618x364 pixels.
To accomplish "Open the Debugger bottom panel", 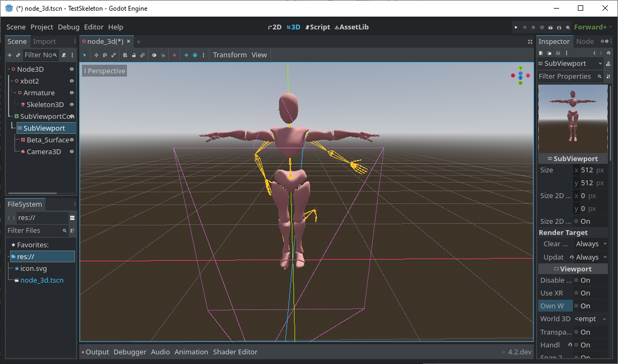I will pyautogui.click(x=130, y=352).
